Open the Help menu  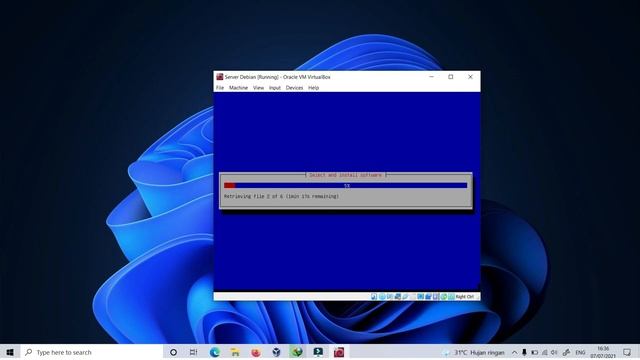coord(313,88)
